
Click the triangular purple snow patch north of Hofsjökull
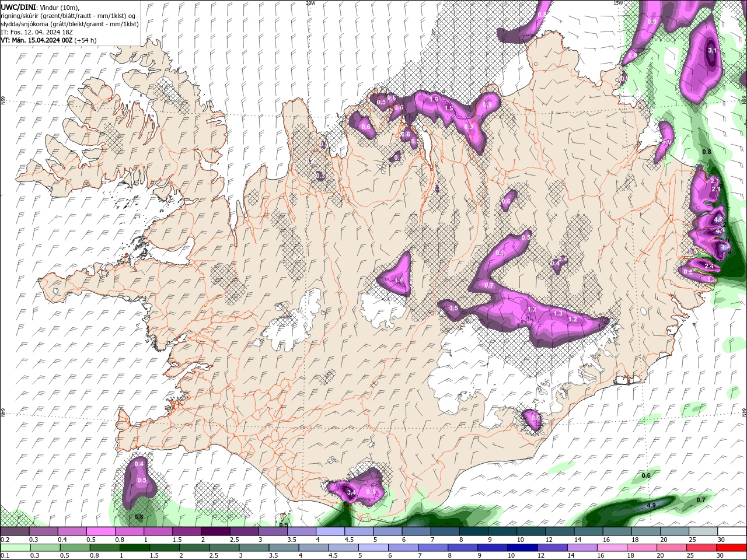coord(397,275)
